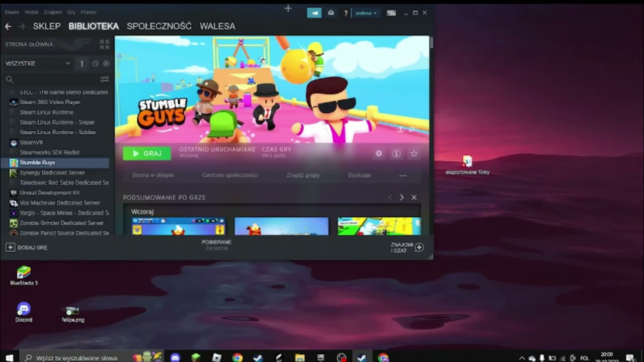Click DODAJ GRĘ add game button
Image resolution: width=644 pixels, height=362 pixels.
coord(27,247)
